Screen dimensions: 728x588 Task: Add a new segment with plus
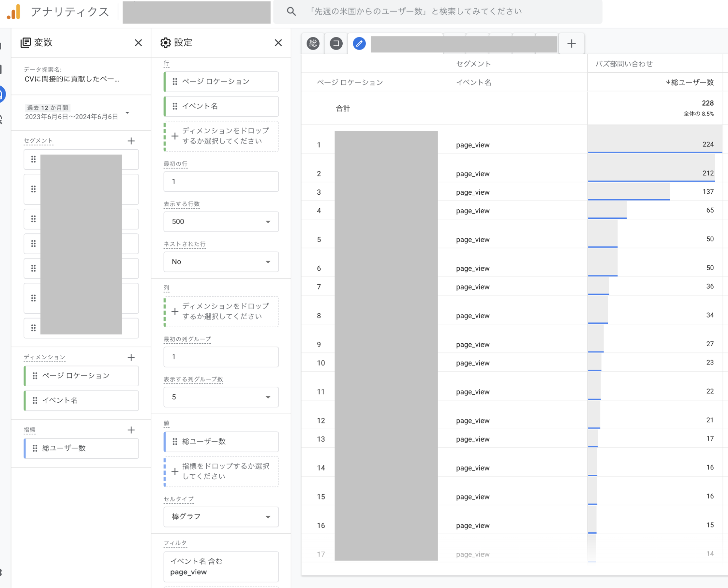point(131,141)
